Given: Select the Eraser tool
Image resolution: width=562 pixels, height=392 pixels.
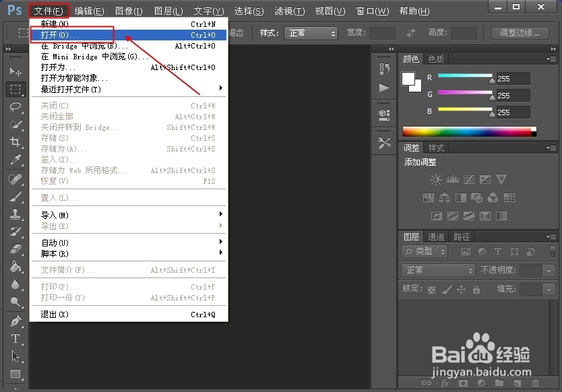Looking at the screenshot, I should click(15, 249).
